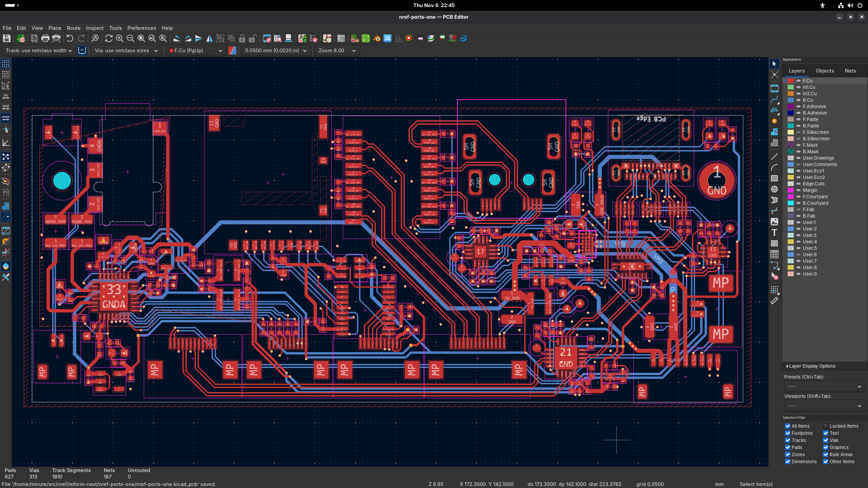
Task: Open the Presets combo box
Action: click(x=824, y=386)
